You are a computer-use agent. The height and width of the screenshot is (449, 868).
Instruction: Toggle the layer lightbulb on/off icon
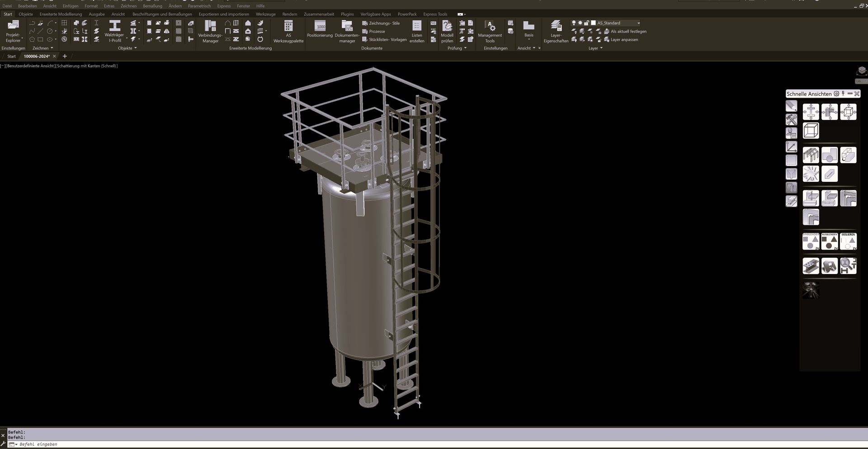574,23
